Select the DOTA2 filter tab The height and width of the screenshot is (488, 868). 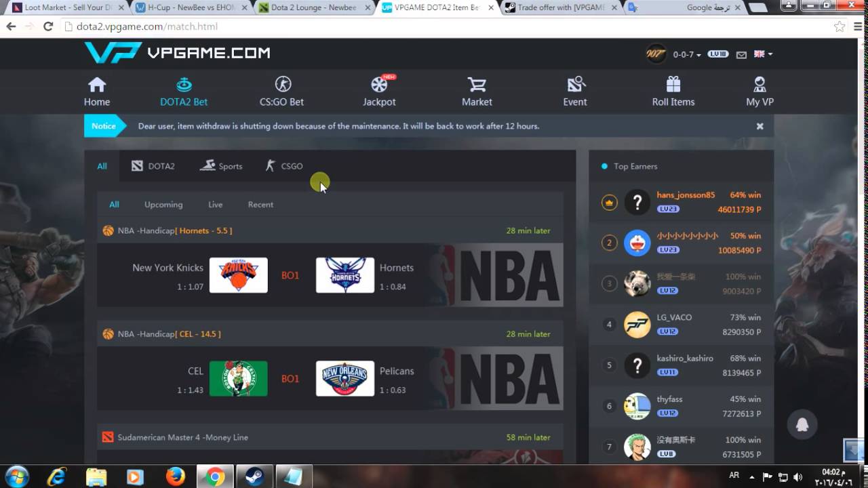pos(153,166)
